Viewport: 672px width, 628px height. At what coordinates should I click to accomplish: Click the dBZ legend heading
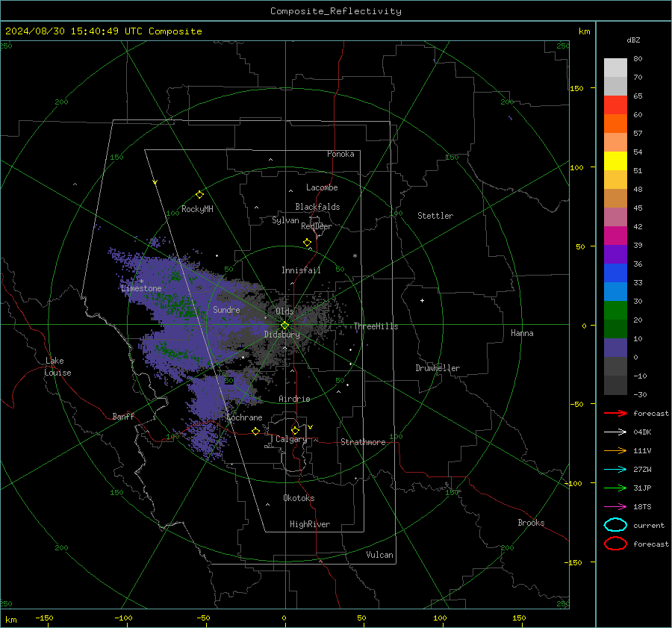pos(633,40)
